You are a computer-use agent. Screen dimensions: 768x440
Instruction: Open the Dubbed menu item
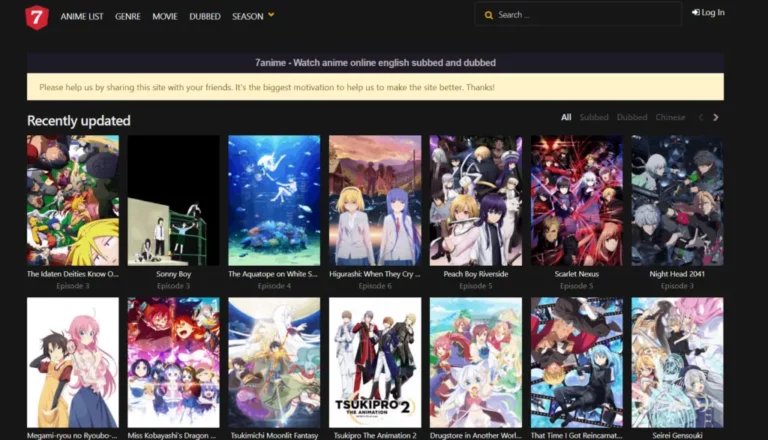[205, 17]
